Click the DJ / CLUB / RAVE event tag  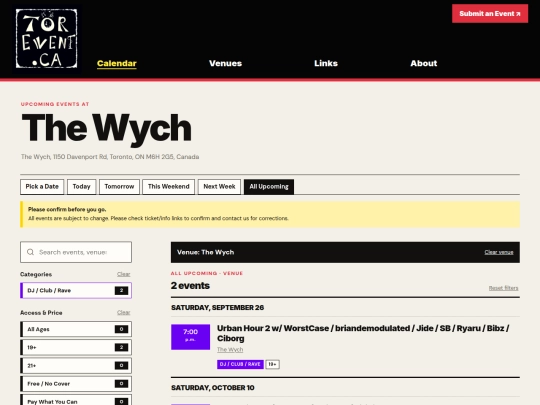point(240,364)
